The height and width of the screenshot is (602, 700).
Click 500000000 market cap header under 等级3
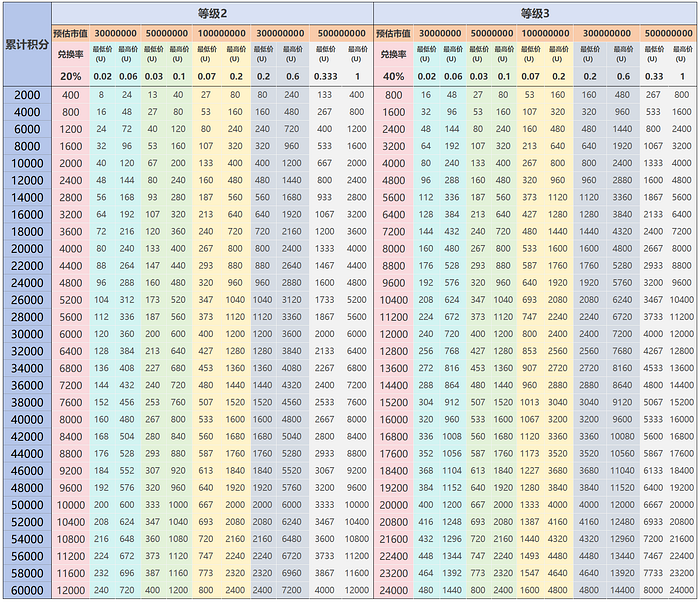pos(668,33)
